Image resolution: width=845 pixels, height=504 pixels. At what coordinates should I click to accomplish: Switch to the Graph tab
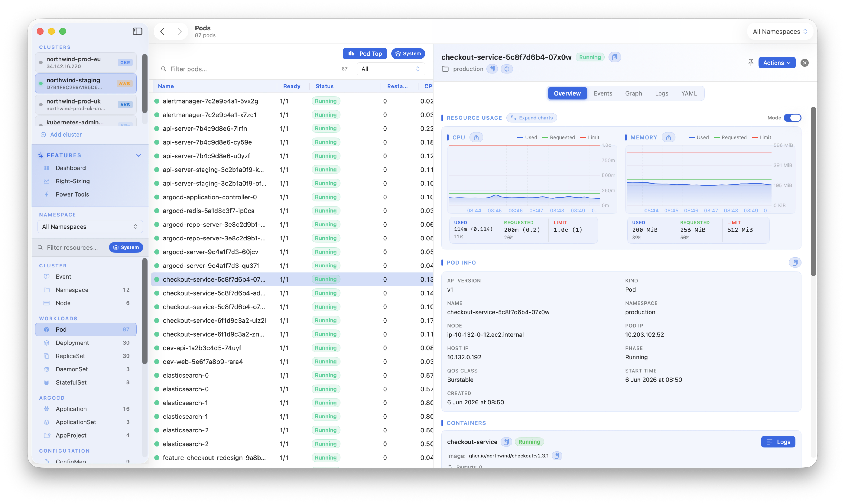tap(633, 93)
